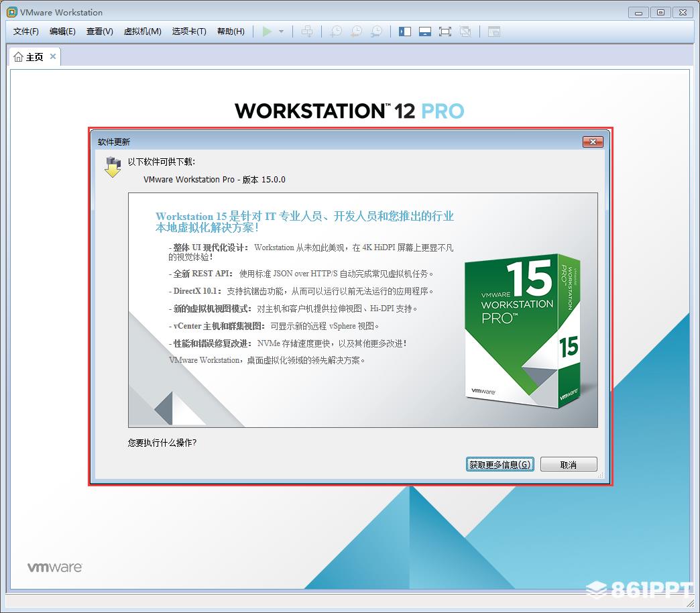The height and width of the screenshot is (613, 700).
Task: Click the 'VMware Workstation Pro - 版本 15.0.0' text
Action: (x=215, y=180)
